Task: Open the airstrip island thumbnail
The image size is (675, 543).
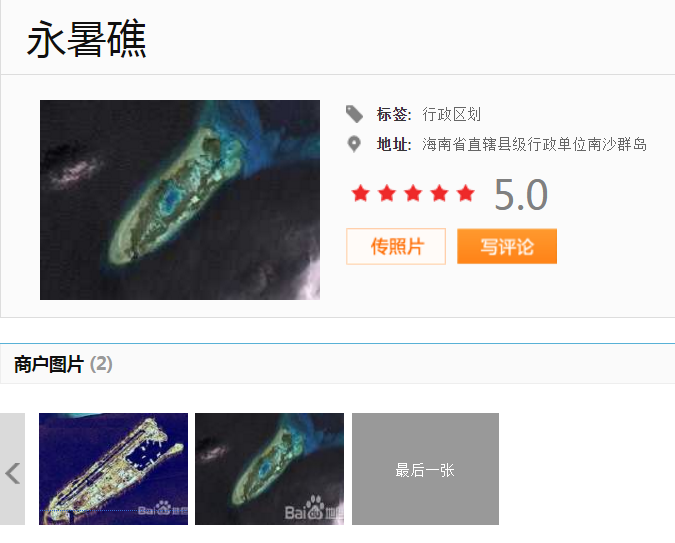Action: [x=114, y=469]
